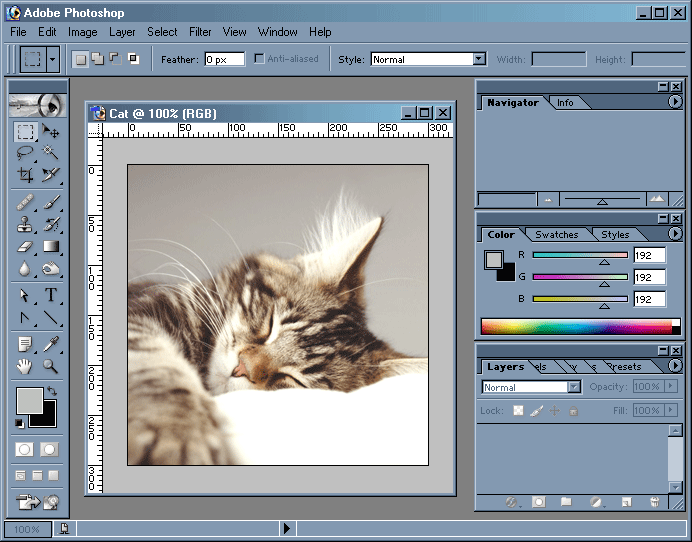Toggle lock transparent pixels in Layers

coord(518,411)
